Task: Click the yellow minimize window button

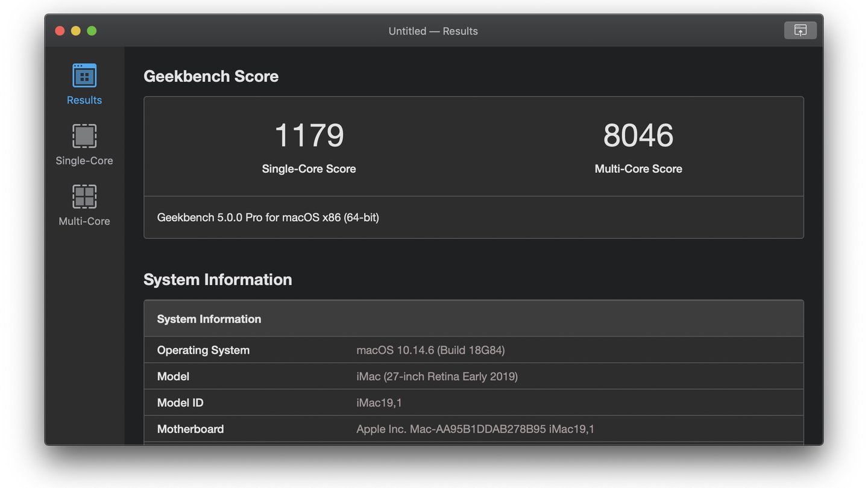Action: pyautogui.click(x=75, y=31)
